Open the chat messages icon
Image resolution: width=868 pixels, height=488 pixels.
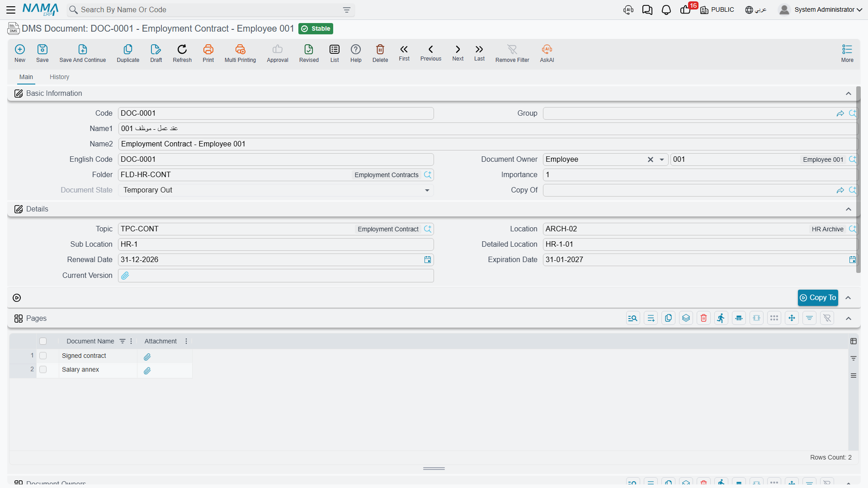(x=647, y=9)
